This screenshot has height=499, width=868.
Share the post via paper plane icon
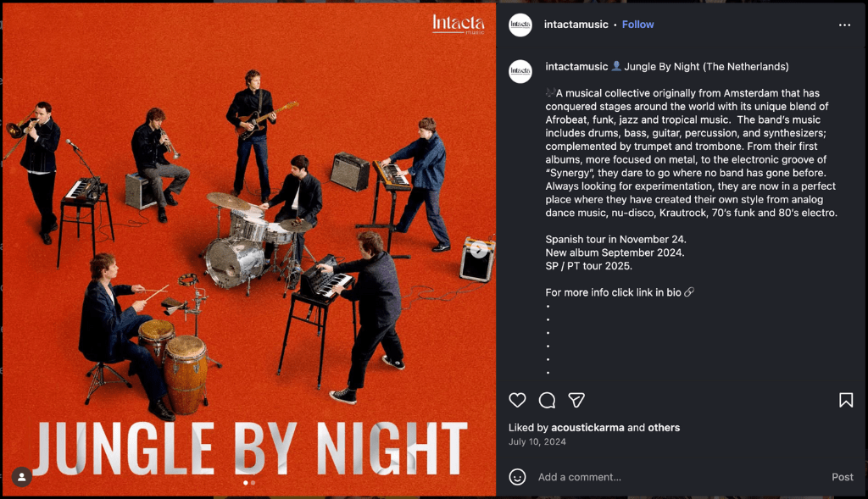(x=576, y=400)
